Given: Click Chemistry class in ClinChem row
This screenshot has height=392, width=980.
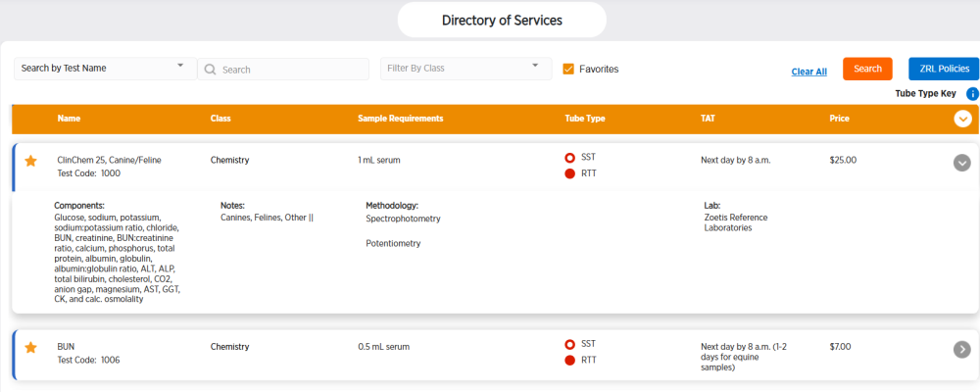Looking at the screenshot, I should tap(230, 160).
